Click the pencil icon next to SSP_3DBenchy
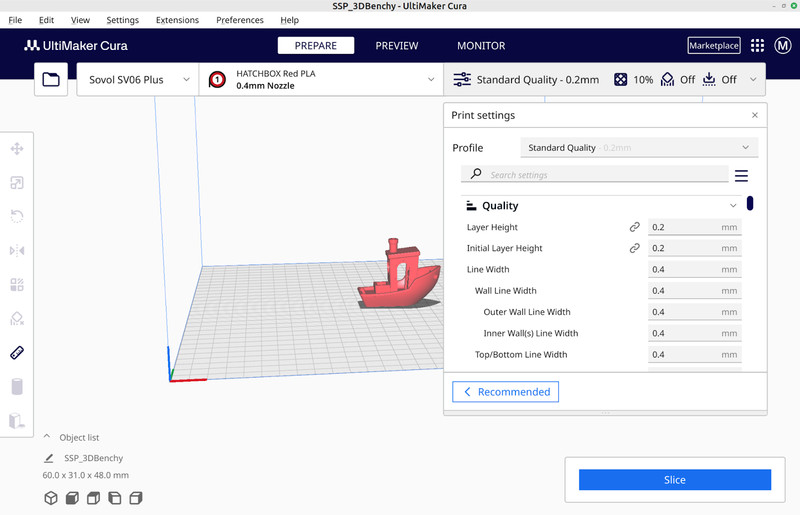 click(48, 458)
